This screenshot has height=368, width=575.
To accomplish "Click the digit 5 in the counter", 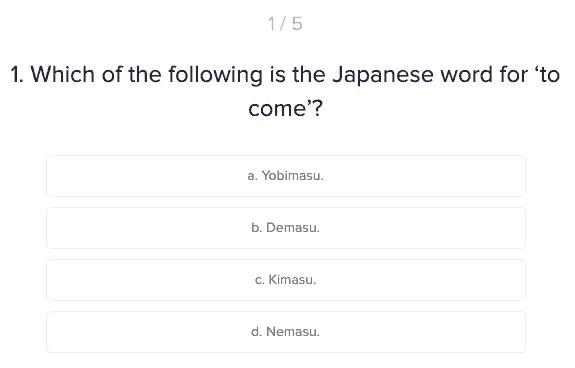I will click(x=297, y=24).
